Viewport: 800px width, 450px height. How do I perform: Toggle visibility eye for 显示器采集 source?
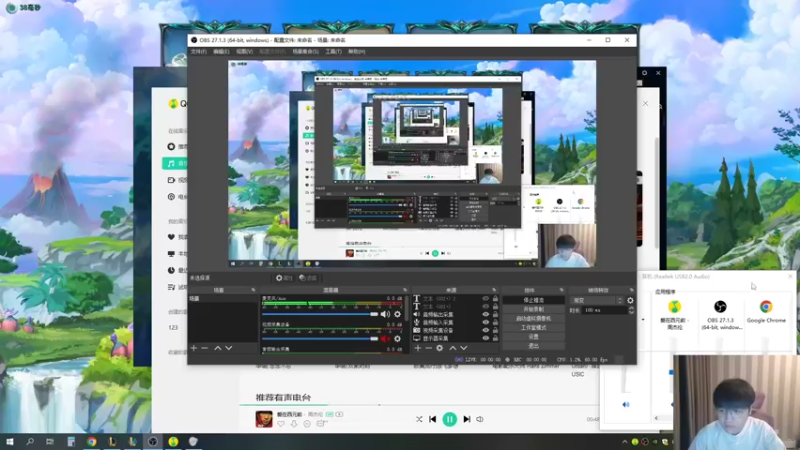coord(486,338)
